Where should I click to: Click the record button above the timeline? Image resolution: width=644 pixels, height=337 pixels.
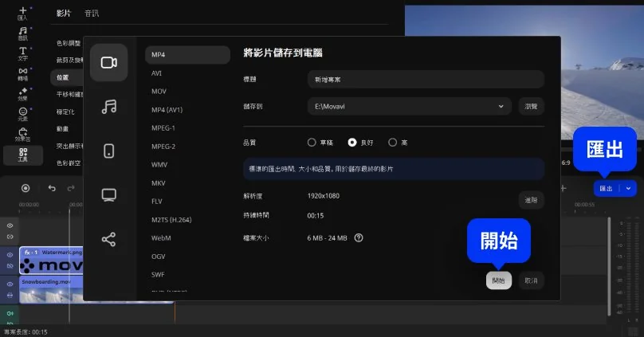tap(26, 188)
